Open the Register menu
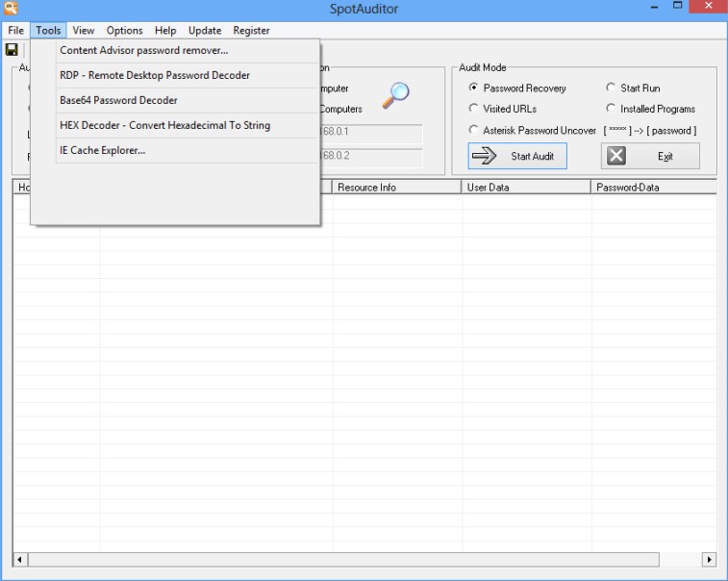 [251, 31]
